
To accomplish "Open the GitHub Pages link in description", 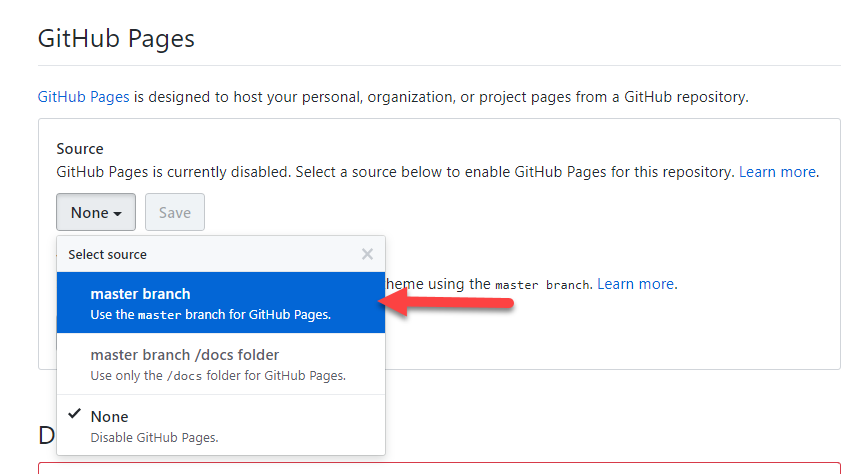I will [83, 97].
